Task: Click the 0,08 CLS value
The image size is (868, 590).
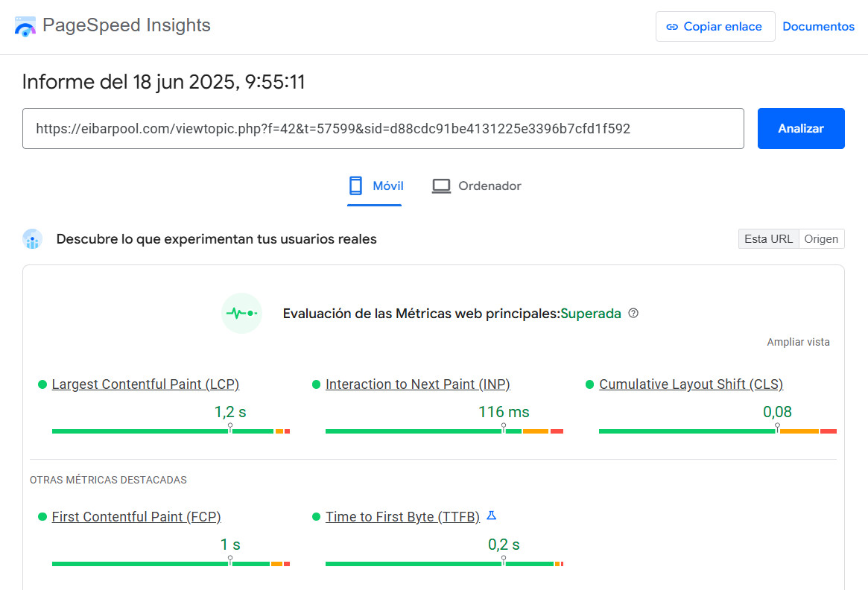Action: coord(777,412)
